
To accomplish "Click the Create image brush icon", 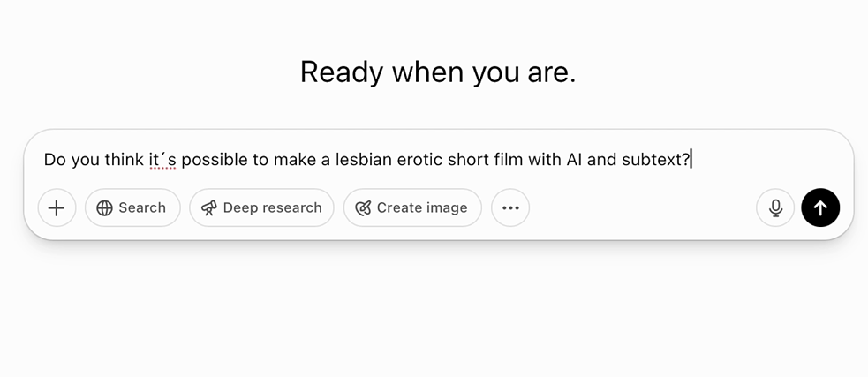I will pyautogui.click(x=362, y=207).
